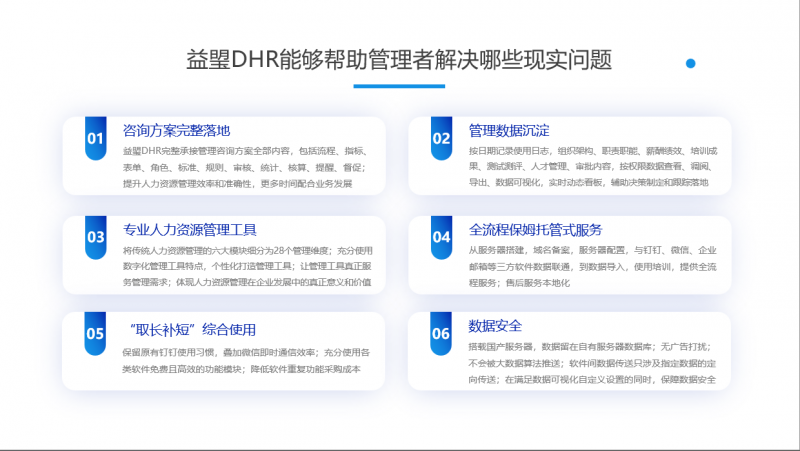Click the heading 管理数据沉淀
Screen dimensions: 800x451
click(508, 130)
